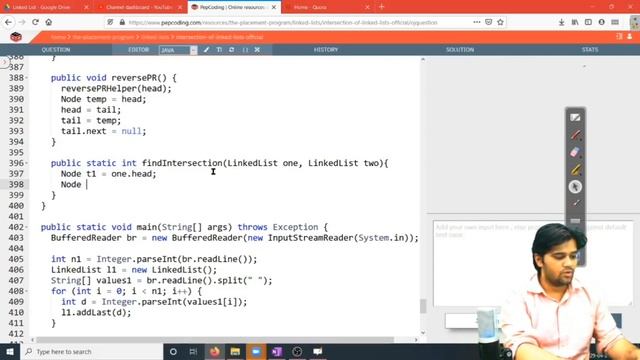Switch to the HISTORY tab
Screen dimensions: 640x360
326,49
